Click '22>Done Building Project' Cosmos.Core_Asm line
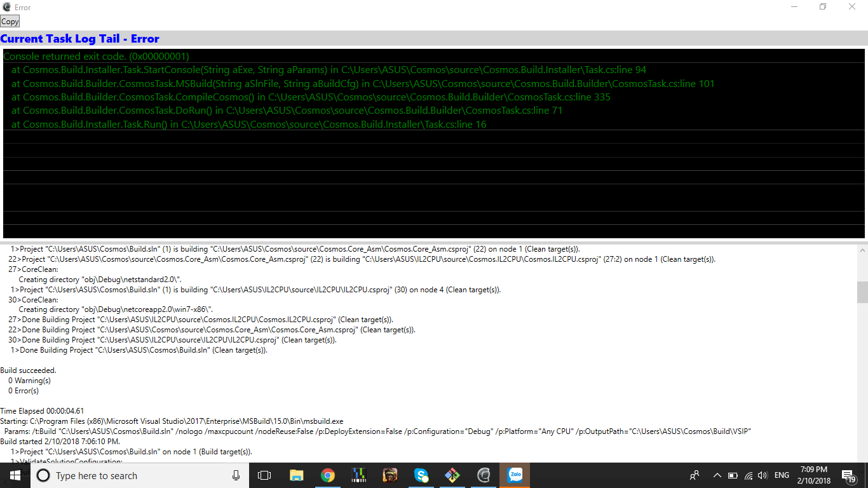 tap(212, 330)
